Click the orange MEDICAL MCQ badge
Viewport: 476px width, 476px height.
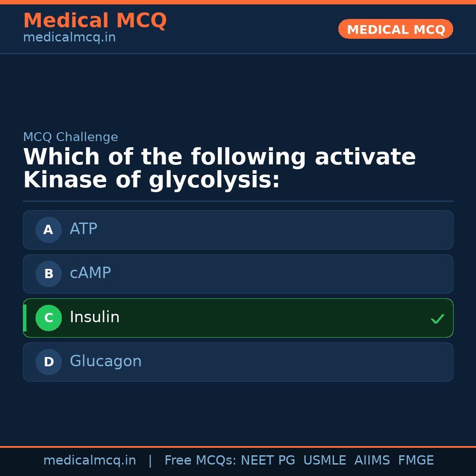[x=395, y=29]
